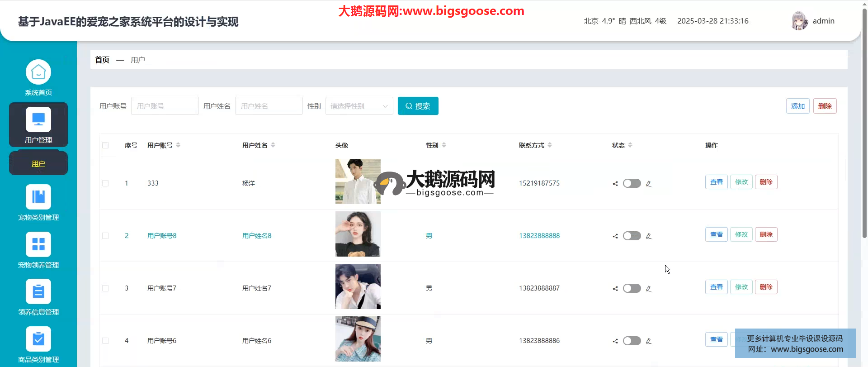Image resolution: width=868 pixels, height=367 pixels.
Task: Open 宠物类别管理 bookmark icon
Action: click(38, 197)
